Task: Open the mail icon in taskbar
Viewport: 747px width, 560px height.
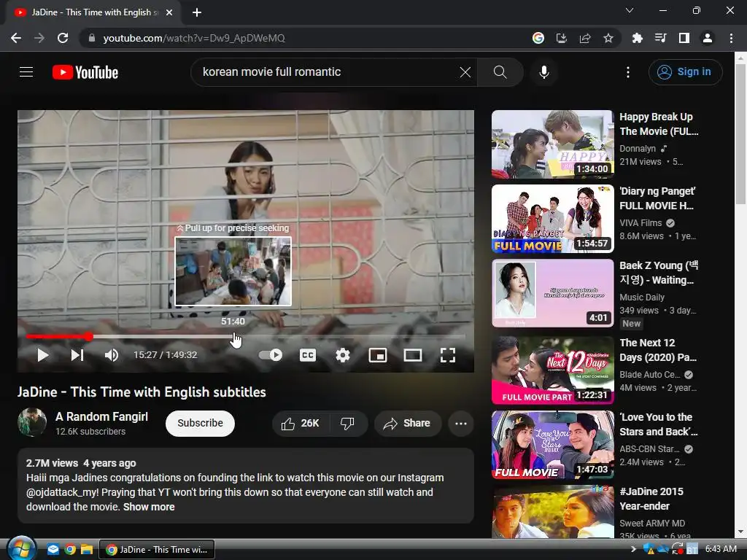Action: click(x=53, y=550)
